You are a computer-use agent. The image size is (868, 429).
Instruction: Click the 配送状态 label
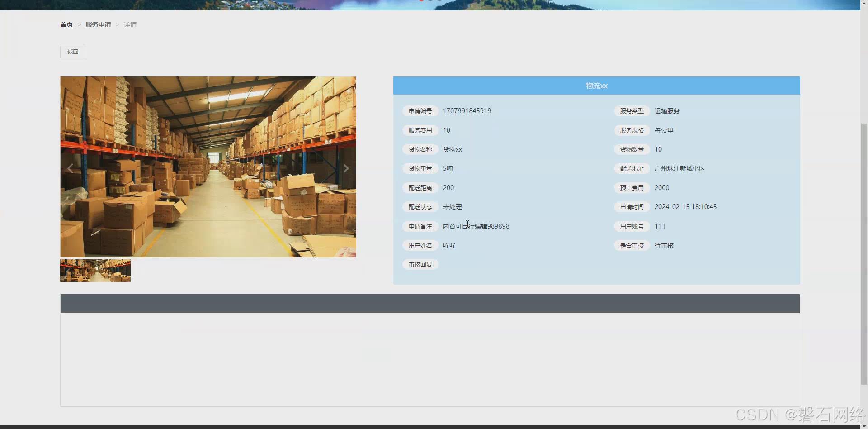click(x=420, y=207)
